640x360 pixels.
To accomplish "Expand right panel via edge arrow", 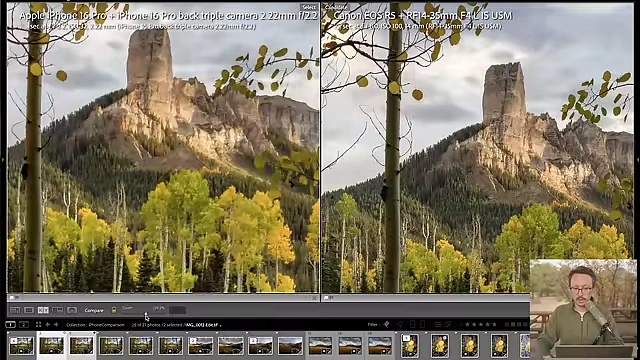I will point(638,160).
